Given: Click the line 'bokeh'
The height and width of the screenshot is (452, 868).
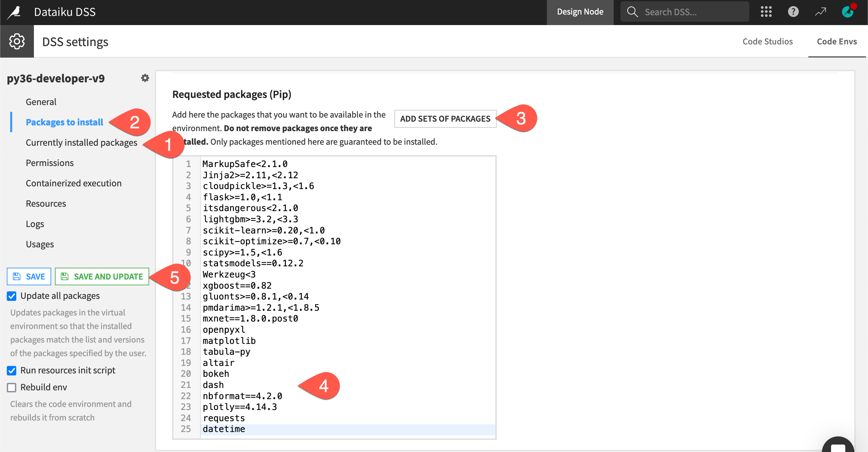Looking at the screenshot, I should 216,374.
